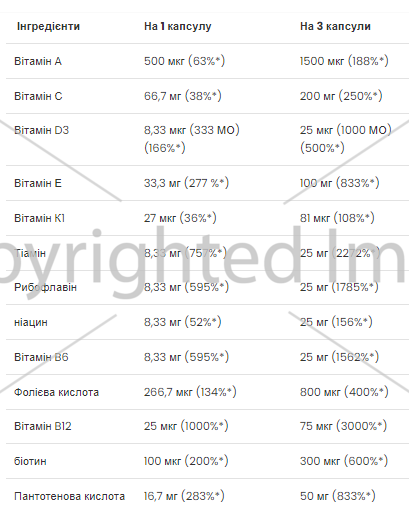Click the На 1 капсулу column header
The width and height of the screenshot is (409, 512).
point(177,26)
